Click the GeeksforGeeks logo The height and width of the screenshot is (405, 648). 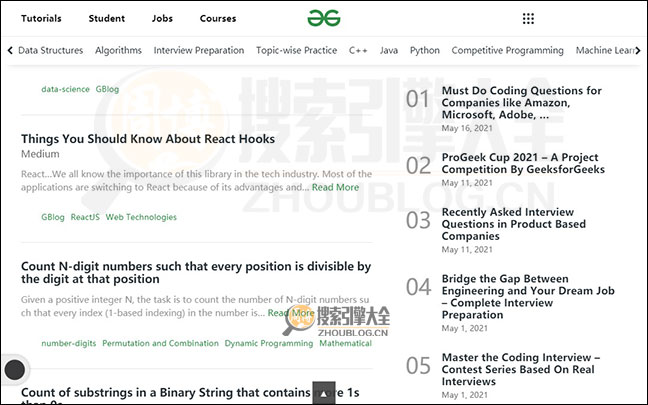tap(324, 18)
